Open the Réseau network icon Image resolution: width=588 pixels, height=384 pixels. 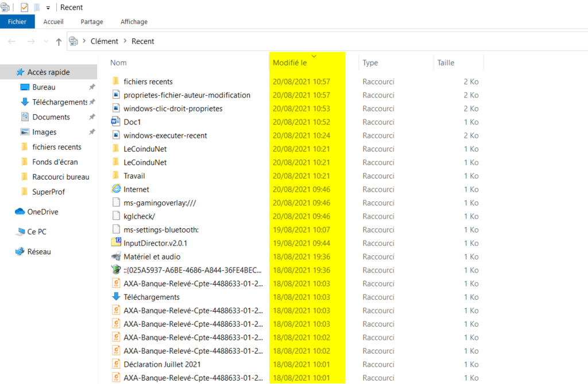(x=20, y=251)
